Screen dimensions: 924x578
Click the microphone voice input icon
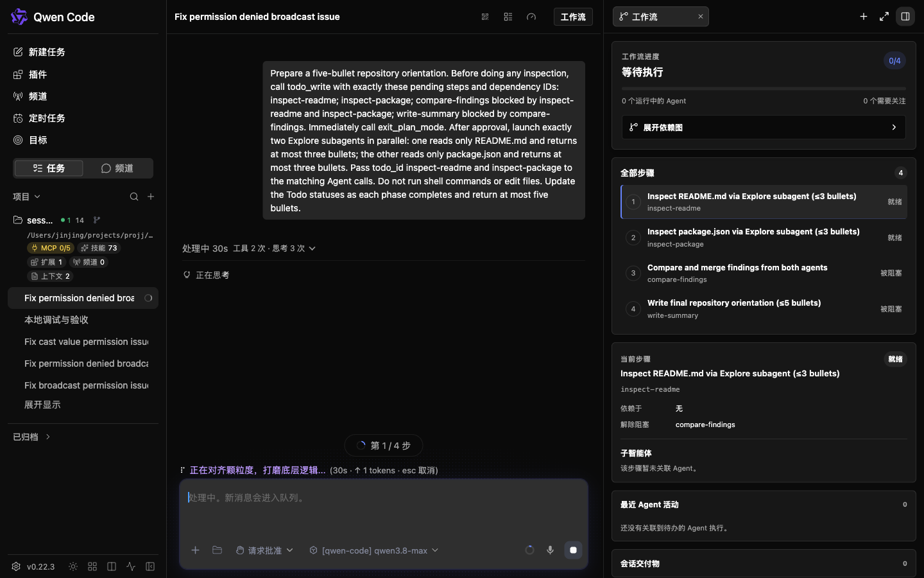pyautogui.click(x=550, y=550)
